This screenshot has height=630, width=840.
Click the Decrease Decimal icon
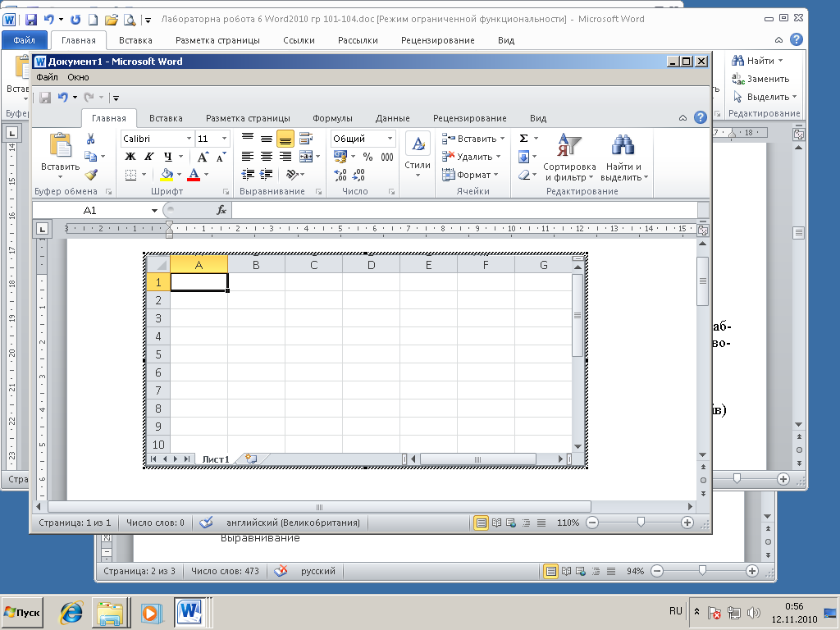pos(358,175)
